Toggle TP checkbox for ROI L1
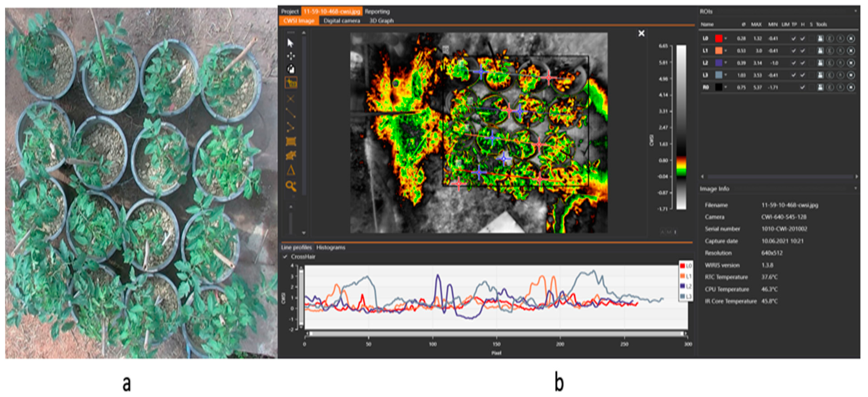868x397 pixels. click(794, 51)
